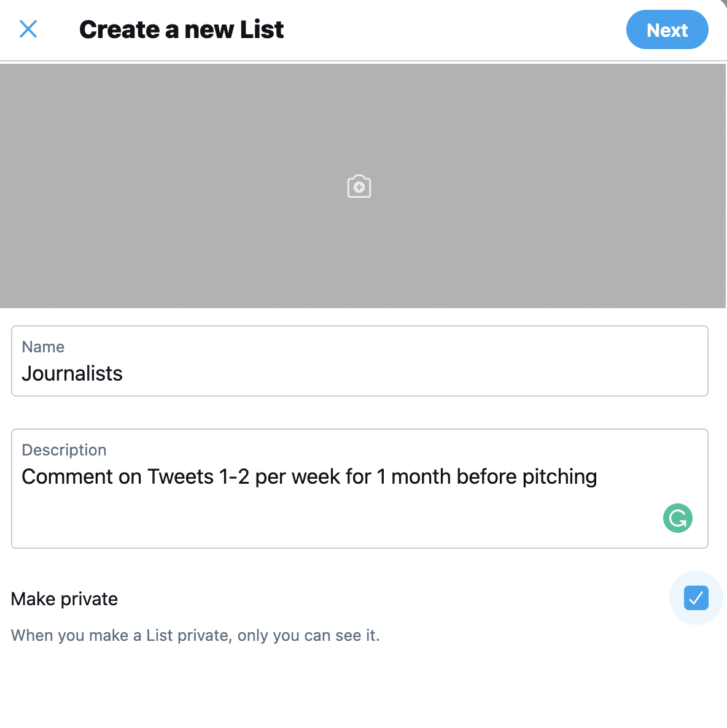Screen dimensions: 727x728
Task: Click the word "pitching" in the description
Action: 559,477
